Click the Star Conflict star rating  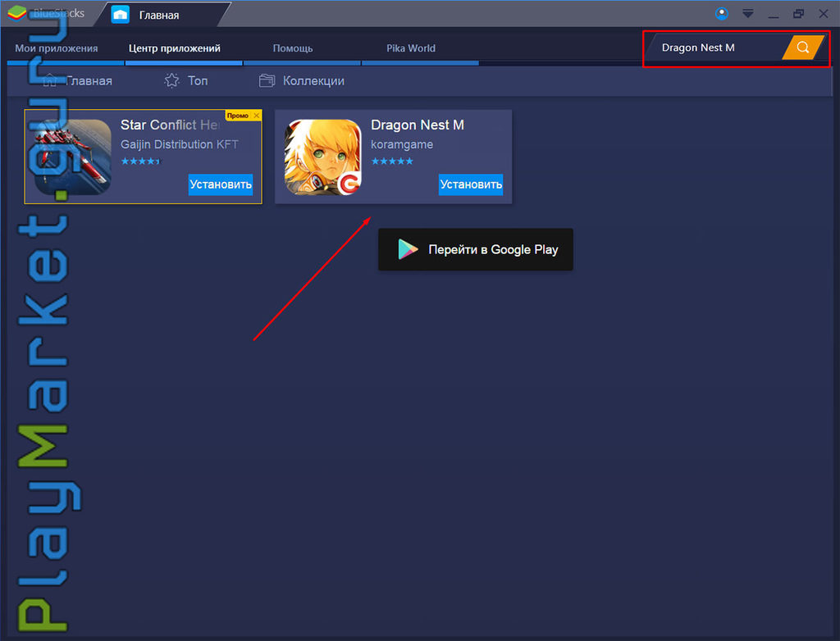tap(140, 161)
